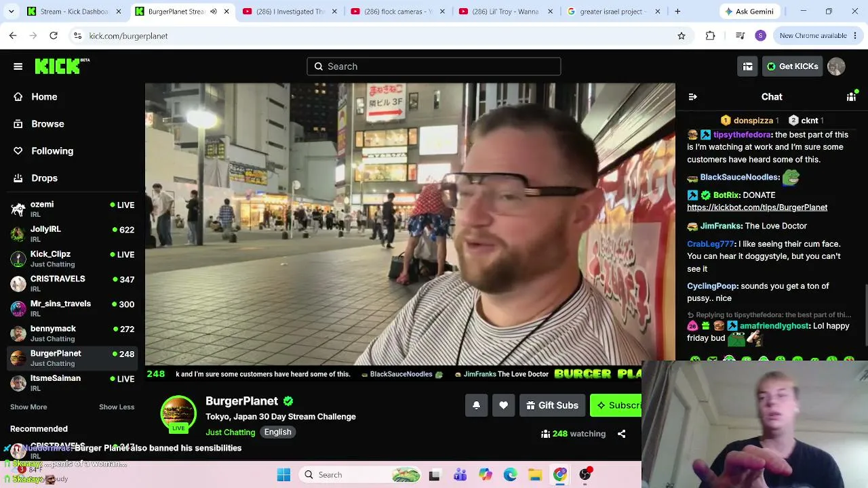
Task: Open the kickbot.com tips link in chat
Action: coord(757,207)
